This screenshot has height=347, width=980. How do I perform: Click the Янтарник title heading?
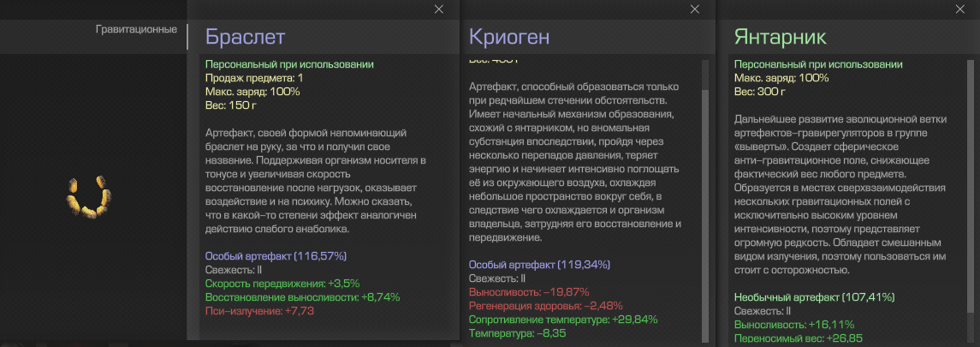coord(780,37)
